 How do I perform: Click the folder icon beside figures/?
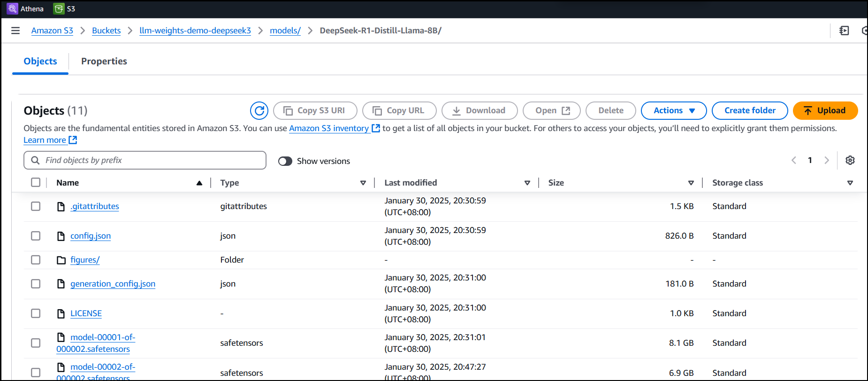(61, 260)
